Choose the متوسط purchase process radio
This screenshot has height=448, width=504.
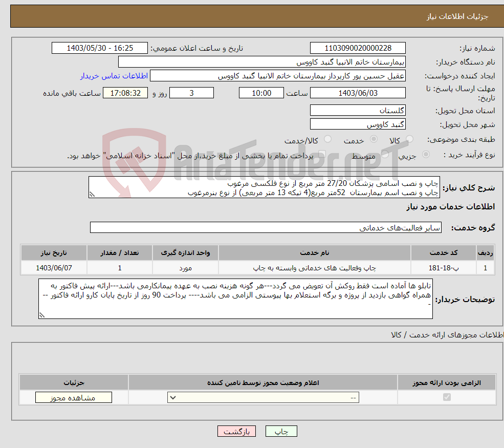tap(385, 155)
